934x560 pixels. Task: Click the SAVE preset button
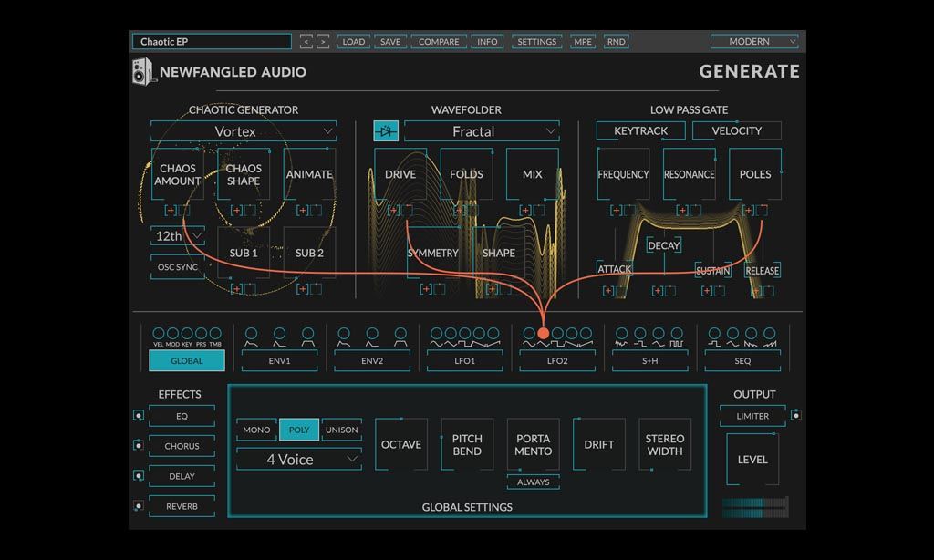click(390, 42)
